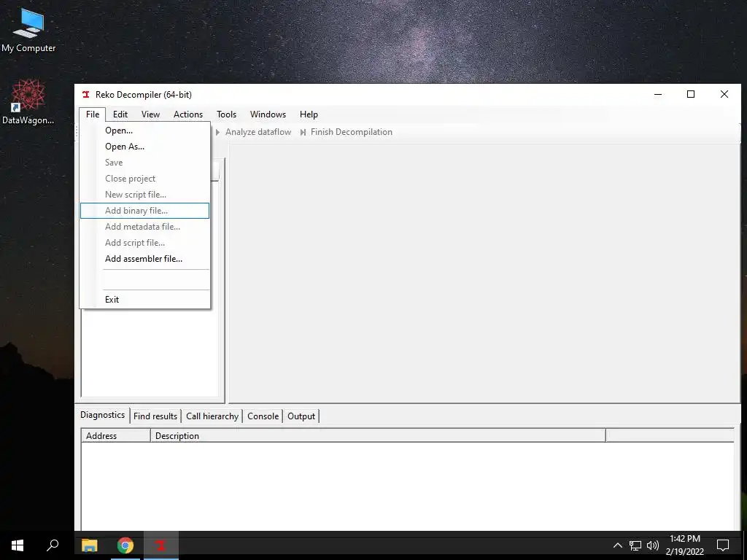Minimize the Reko Decompiler window
Image resolution: width=747 pixels, height=560 pixels.
pyautogui.click(x=658, y=94)
